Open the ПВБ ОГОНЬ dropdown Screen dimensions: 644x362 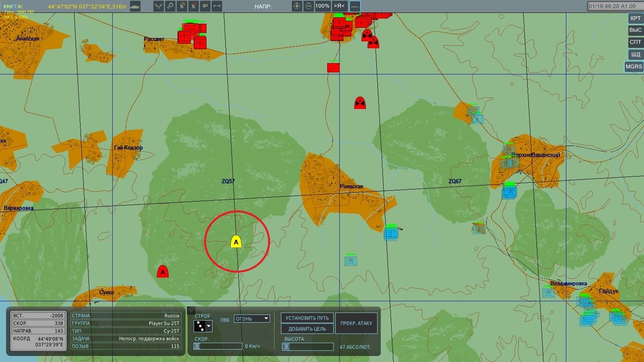[252, 319]
